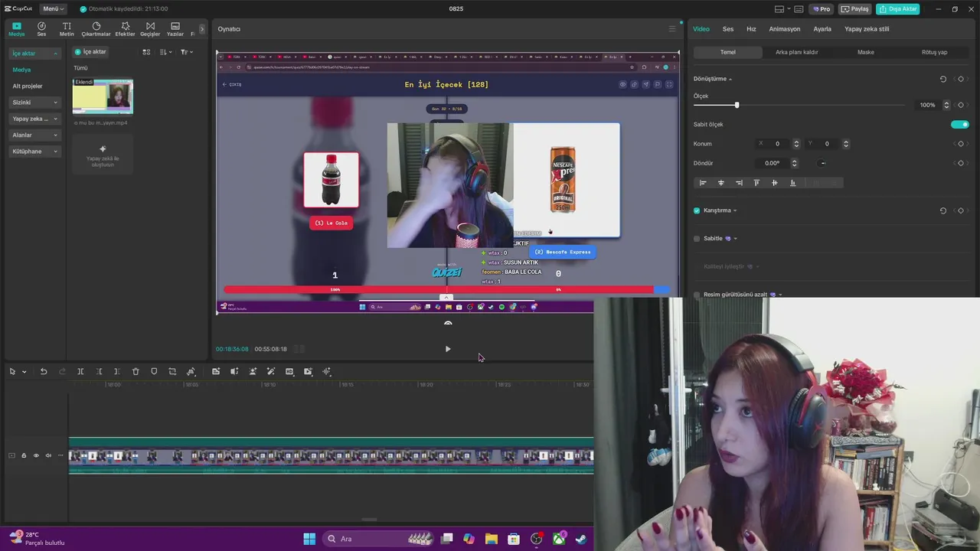Open the Efektler effects panel

click(125, 29)
